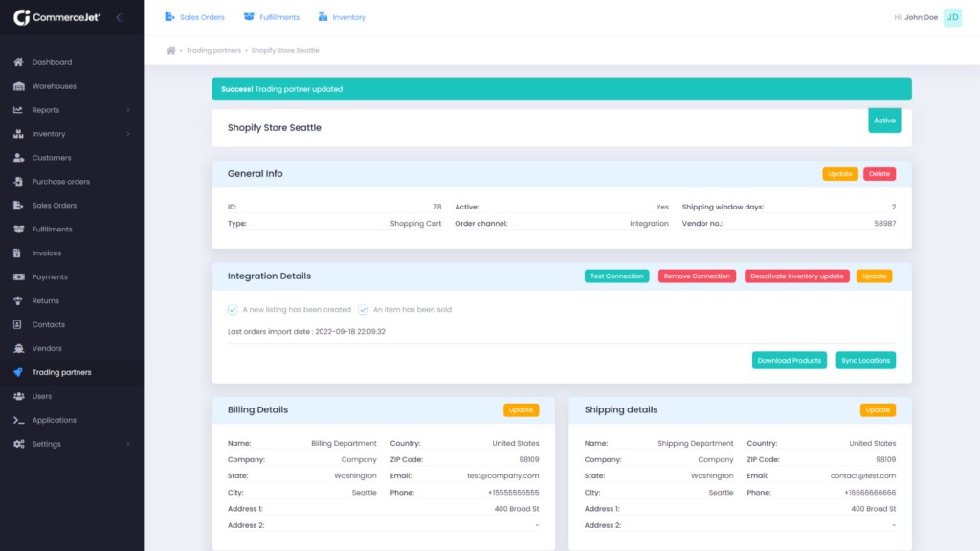This screenshot has width=980, height=551.
Task: Click the Sales Orders icon in sidebar
Action: click(x=19, y=205)
